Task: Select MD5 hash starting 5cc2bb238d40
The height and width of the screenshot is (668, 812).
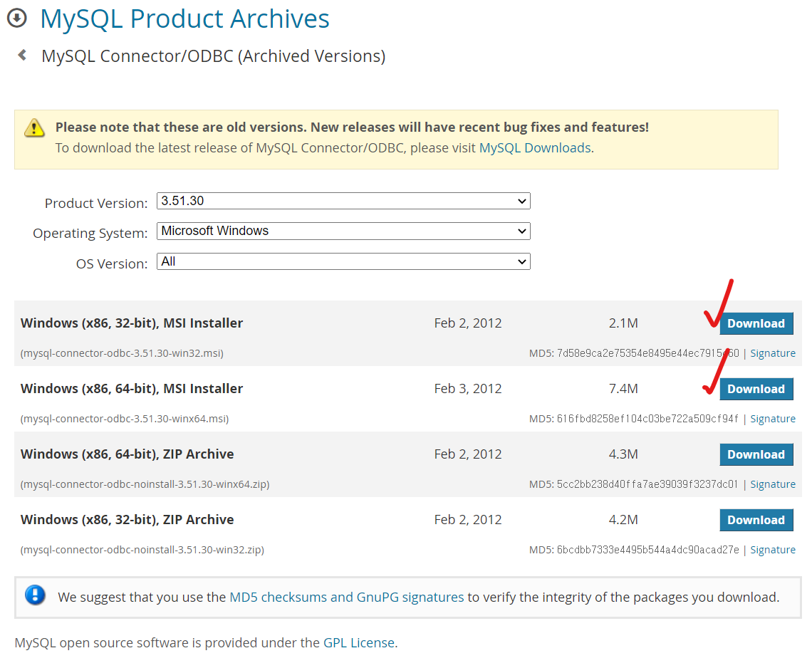Action: pos(647,484)
